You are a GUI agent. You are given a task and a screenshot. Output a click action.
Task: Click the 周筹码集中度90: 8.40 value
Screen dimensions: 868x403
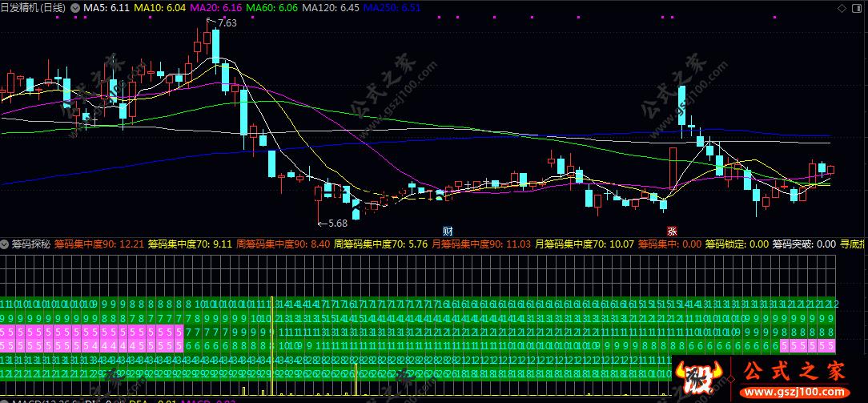(283, 244)
